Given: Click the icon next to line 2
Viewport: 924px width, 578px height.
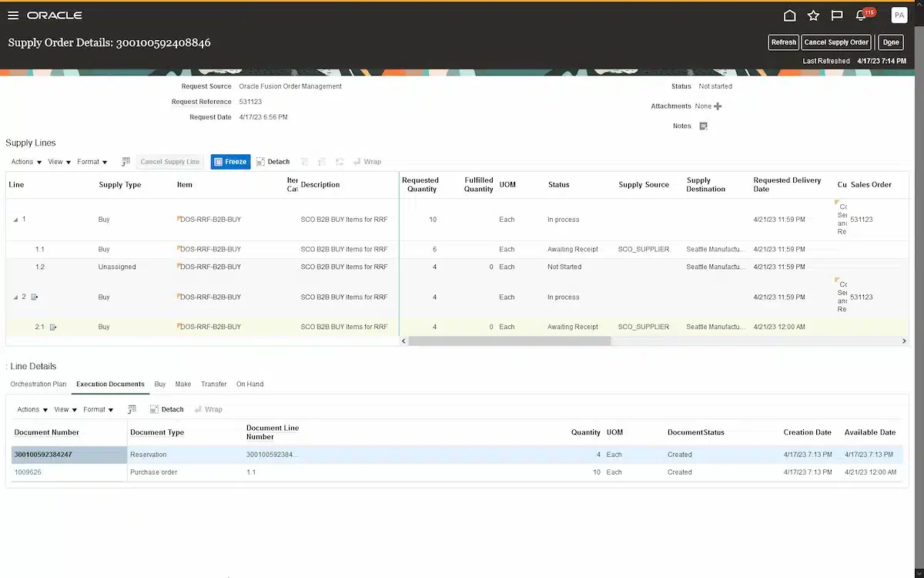Looking at the screenshot, I should [x=35, y=297].
